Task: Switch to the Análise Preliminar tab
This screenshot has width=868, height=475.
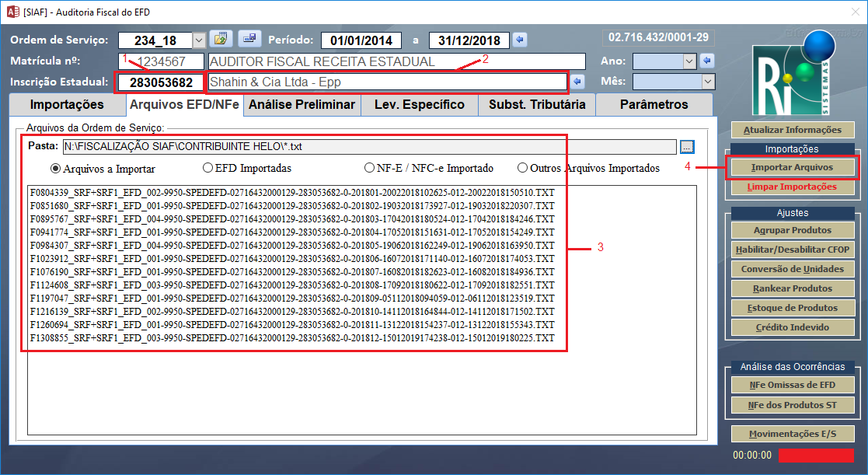Action: (x=301, y=104)
